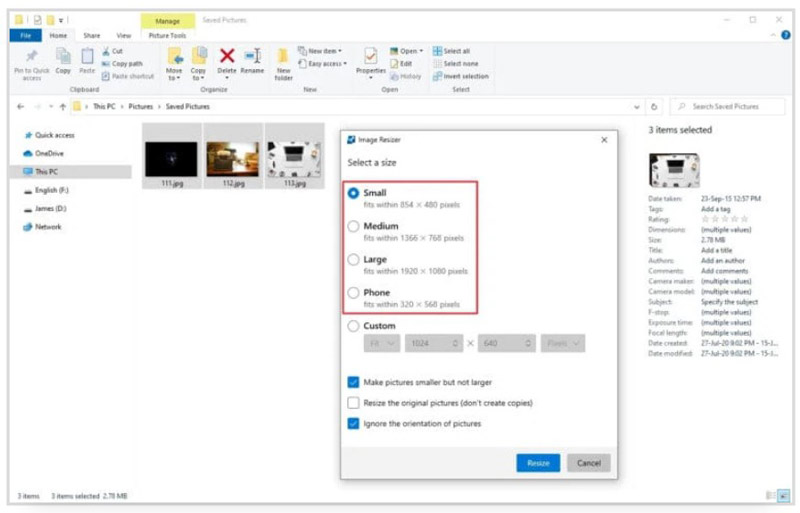Click Copy path in the ribbon
The height and width of the screenshot is (513, 800).
pos(122,64)
